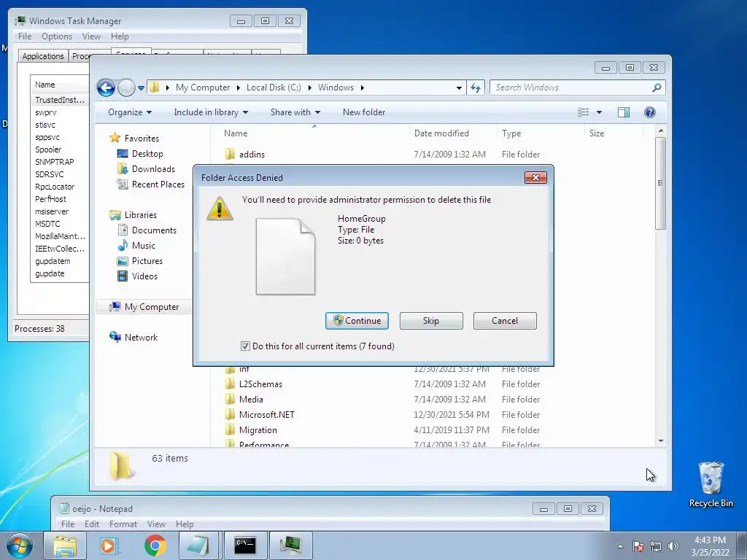The image size is (747, 560).
Task: Open the Music library
Action: tap(136, 246)
